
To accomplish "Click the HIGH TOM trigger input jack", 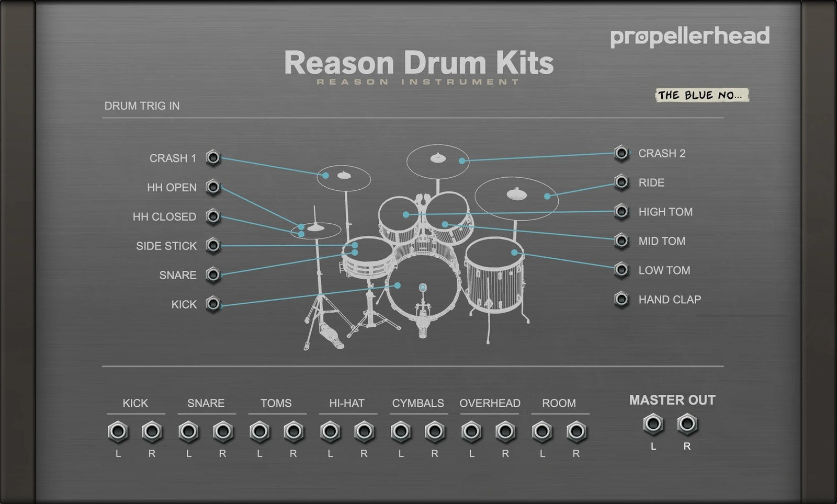I will (621, 211).
